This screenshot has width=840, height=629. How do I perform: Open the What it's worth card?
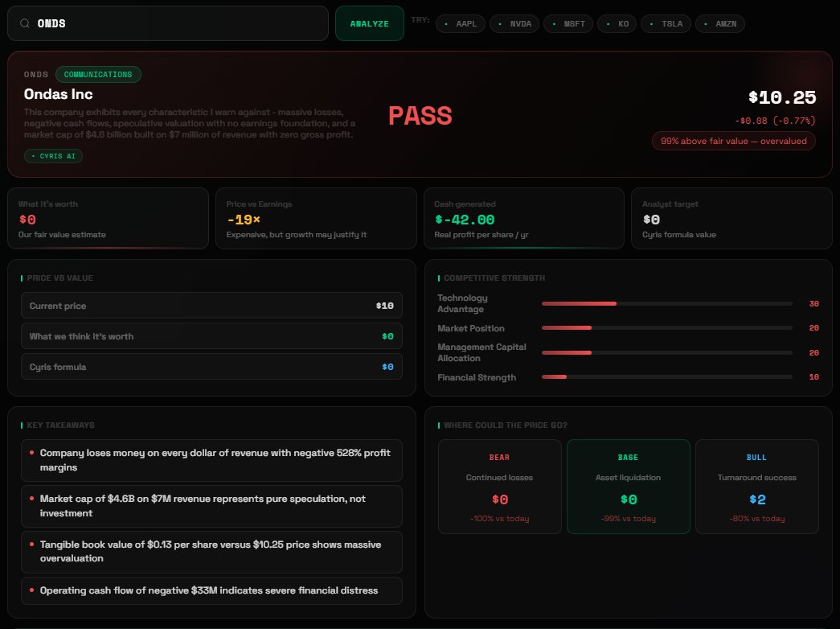point(109,218)
